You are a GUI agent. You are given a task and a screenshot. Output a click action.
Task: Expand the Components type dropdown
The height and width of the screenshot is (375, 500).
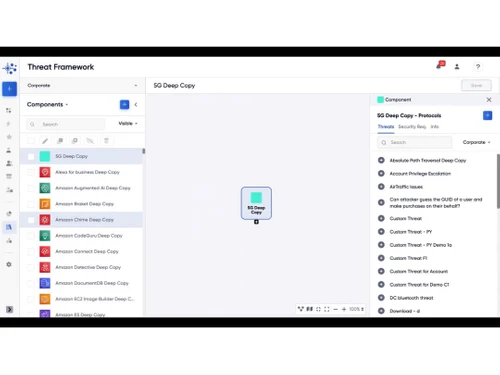tap(47, 105)
